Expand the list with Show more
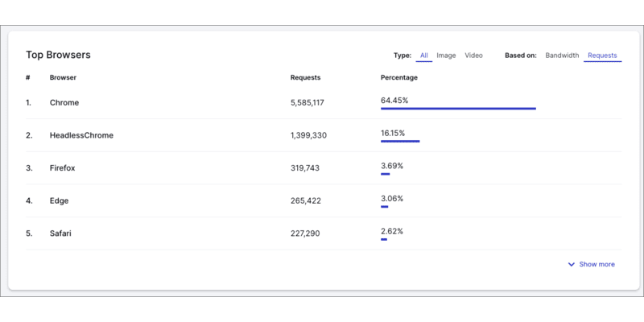The width and height of the screenshot is (644, 322). [592, 265]
